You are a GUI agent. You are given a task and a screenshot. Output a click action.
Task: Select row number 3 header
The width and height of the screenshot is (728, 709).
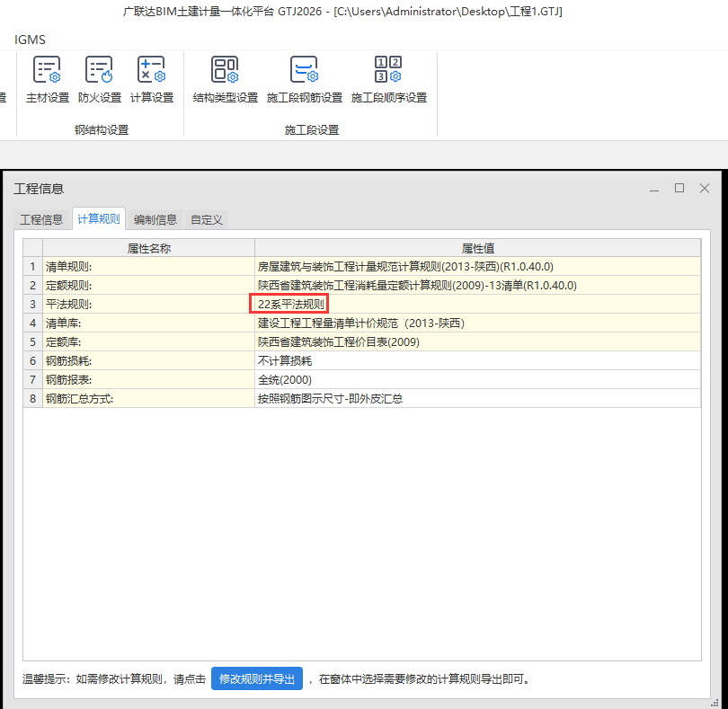click(x=33, y=304)
